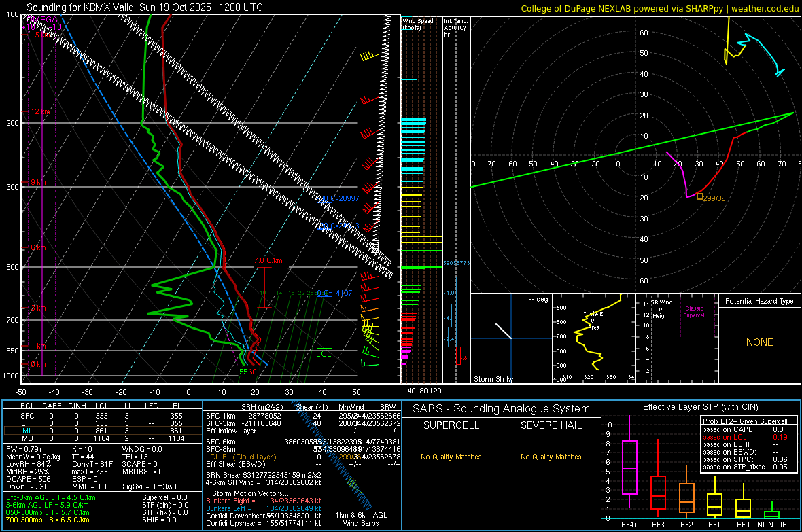The height and width of the screenshot is (532, 802).
Task: Select the 6 km height marker
Action: coord(38,247)
